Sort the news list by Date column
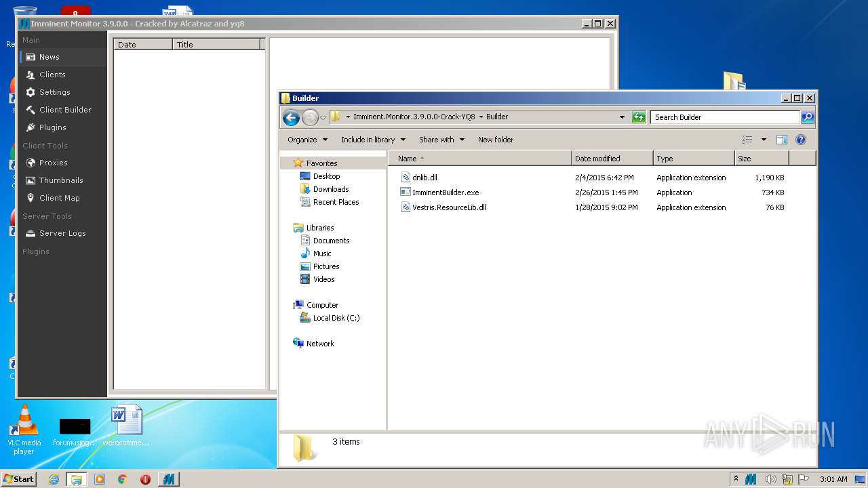Screen dimensions: 868x488 (143, 44)
